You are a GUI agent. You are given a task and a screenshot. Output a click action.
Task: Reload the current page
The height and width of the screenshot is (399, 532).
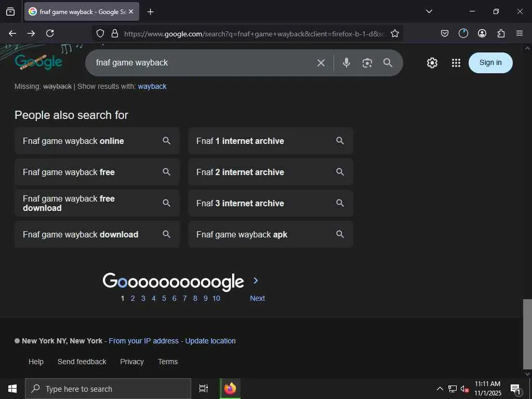(x=50, y=33)
